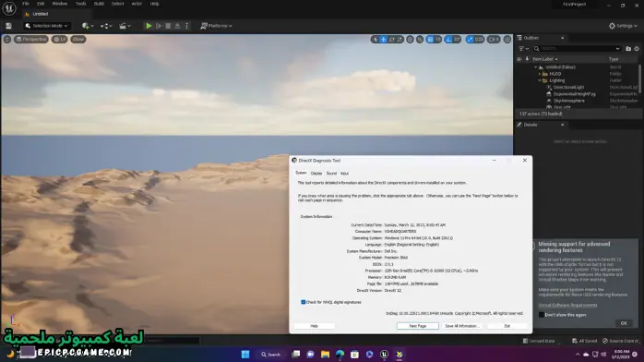
Task: Select the Translate gizmo tool in viewport
Action: 384,40
